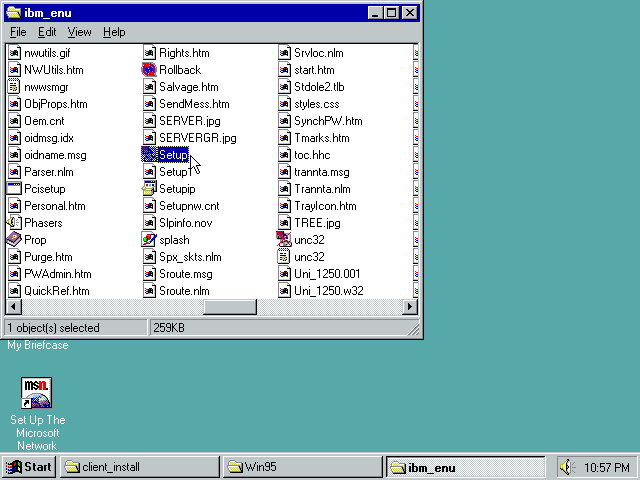Viewport: 640px width, 480px height.
Task: Click the Setup program icon
Action: point(149,155)
